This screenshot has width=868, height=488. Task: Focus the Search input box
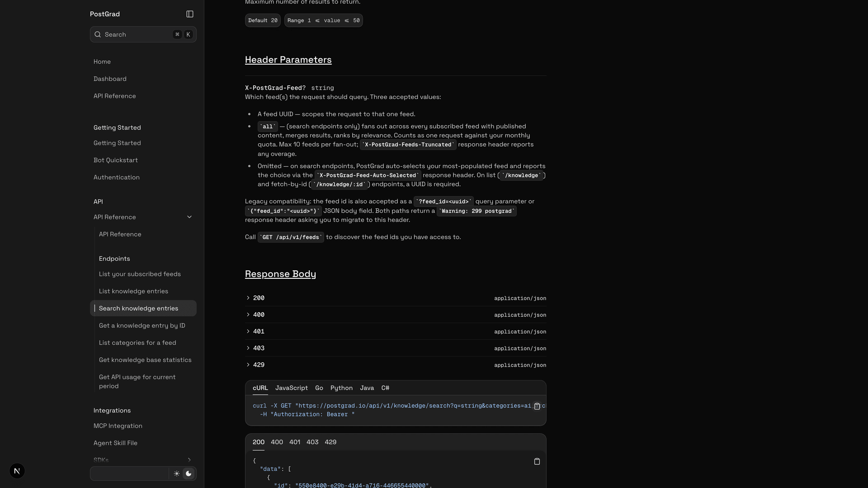(143, 34)
